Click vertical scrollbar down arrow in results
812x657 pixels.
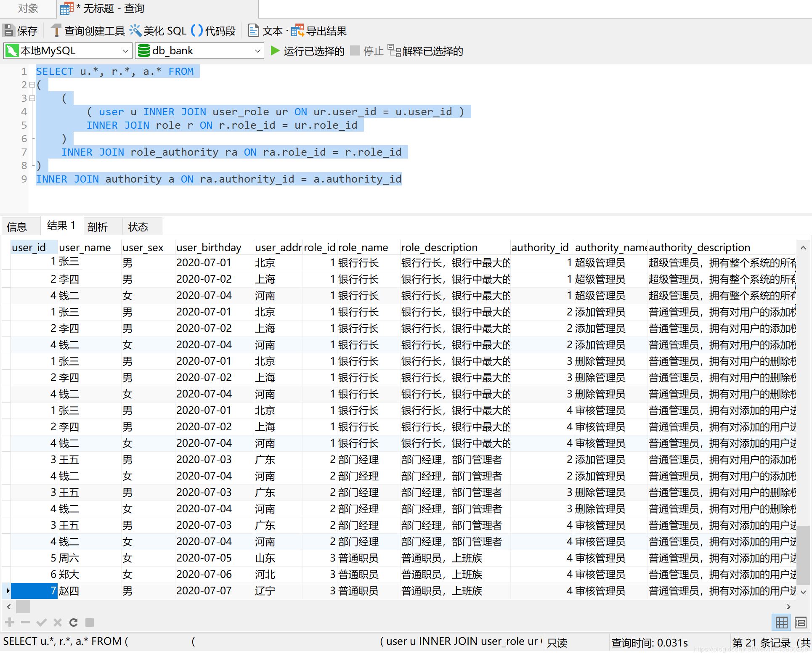(x=803, y=592)
